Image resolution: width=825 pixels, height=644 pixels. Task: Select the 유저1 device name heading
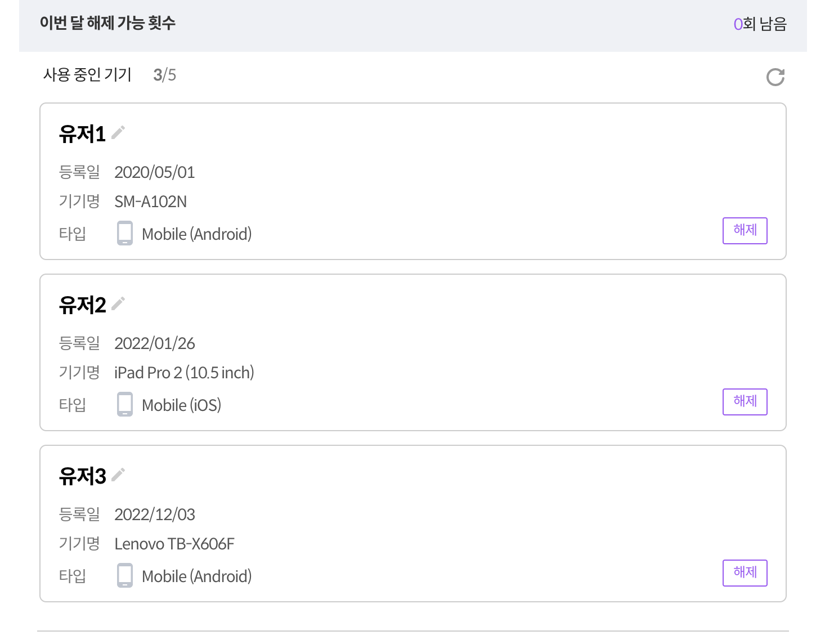82,134
